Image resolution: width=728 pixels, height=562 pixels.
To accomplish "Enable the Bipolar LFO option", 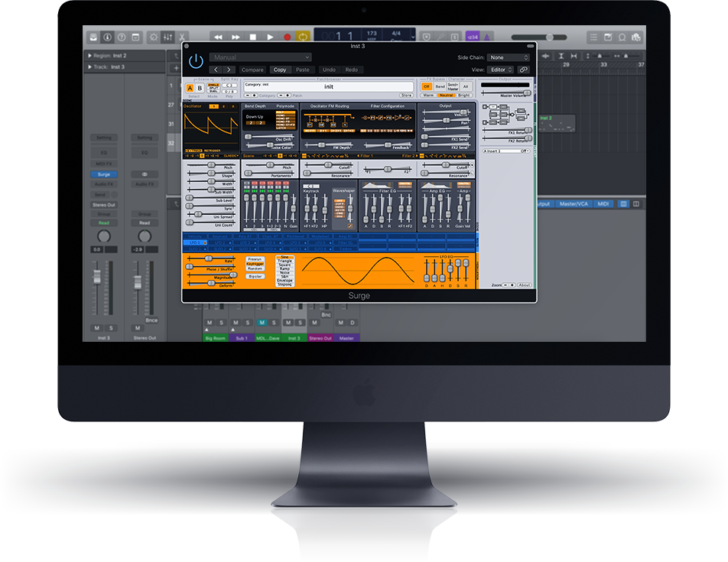I will tap(255, 276).
